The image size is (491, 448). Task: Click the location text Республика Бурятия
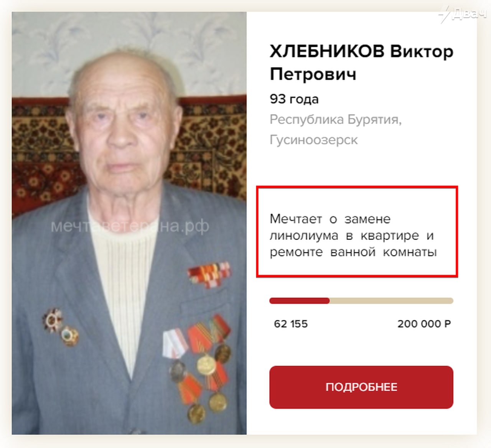click(335, 119)
